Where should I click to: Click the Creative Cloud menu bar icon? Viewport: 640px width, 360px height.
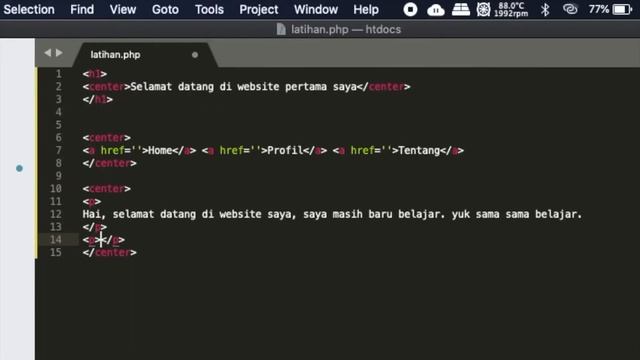(x=570, y=9)
